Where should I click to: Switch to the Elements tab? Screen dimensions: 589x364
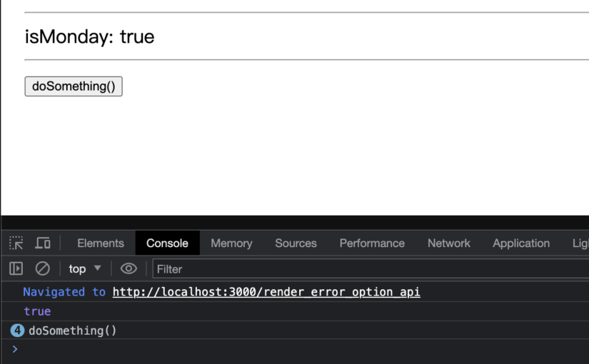point(101,243)
